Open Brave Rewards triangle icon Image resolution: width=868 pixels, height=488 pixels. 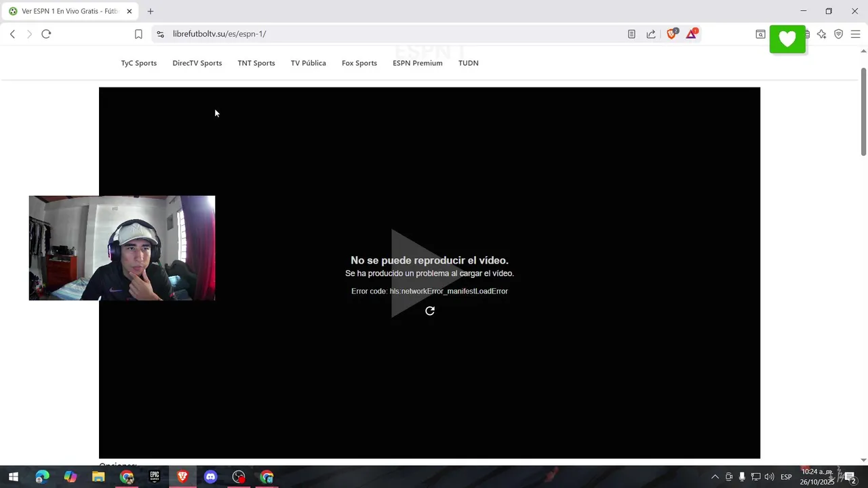pyautogui.click(x=691, y=33)
